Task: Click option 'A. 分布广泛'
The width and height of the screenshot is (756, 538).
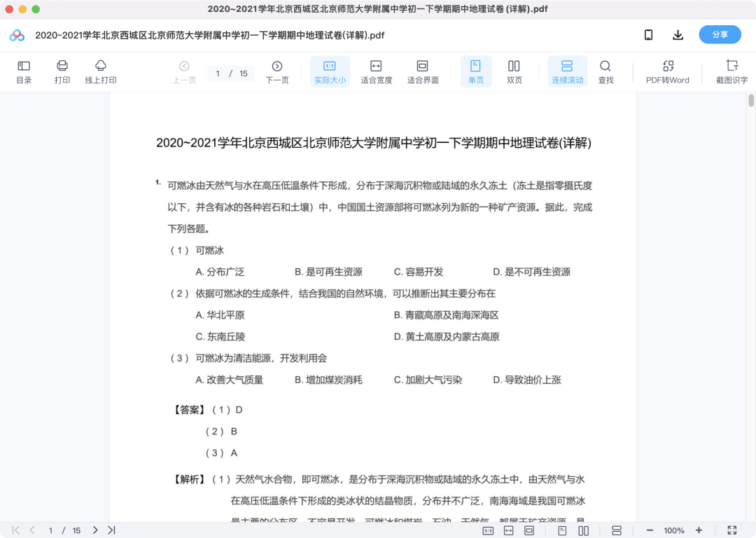Action: 220,272
